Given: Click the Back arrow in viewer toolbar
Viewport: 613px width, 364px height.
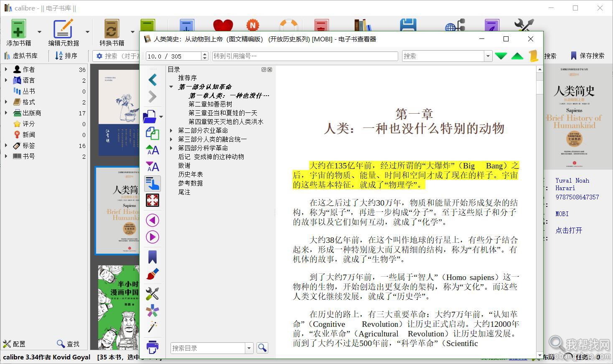Looking at the screenshot, I should (x=153, y=80).
